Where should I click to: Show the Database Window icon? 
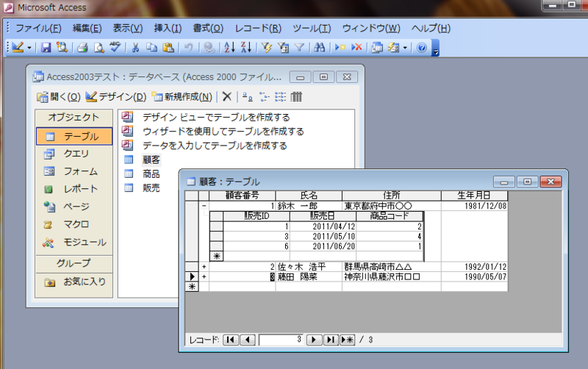[377, 47]
